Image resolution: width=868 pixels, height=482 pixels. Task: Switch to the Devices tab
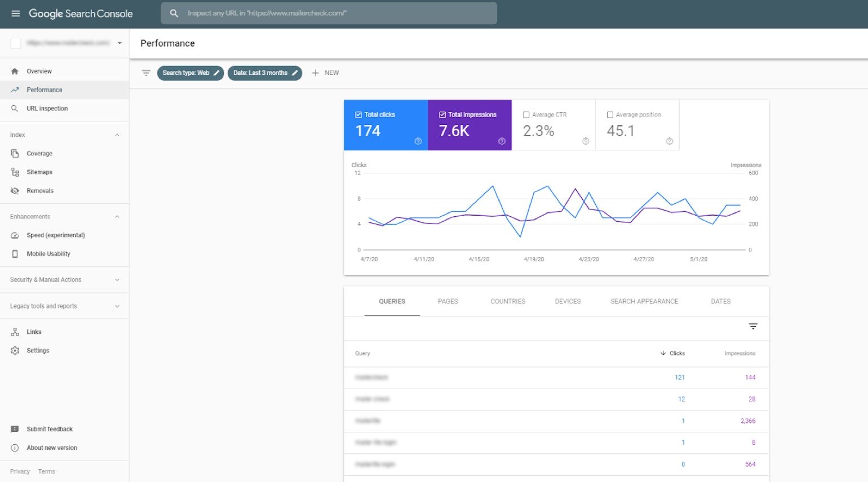click(x=568, y=302)
